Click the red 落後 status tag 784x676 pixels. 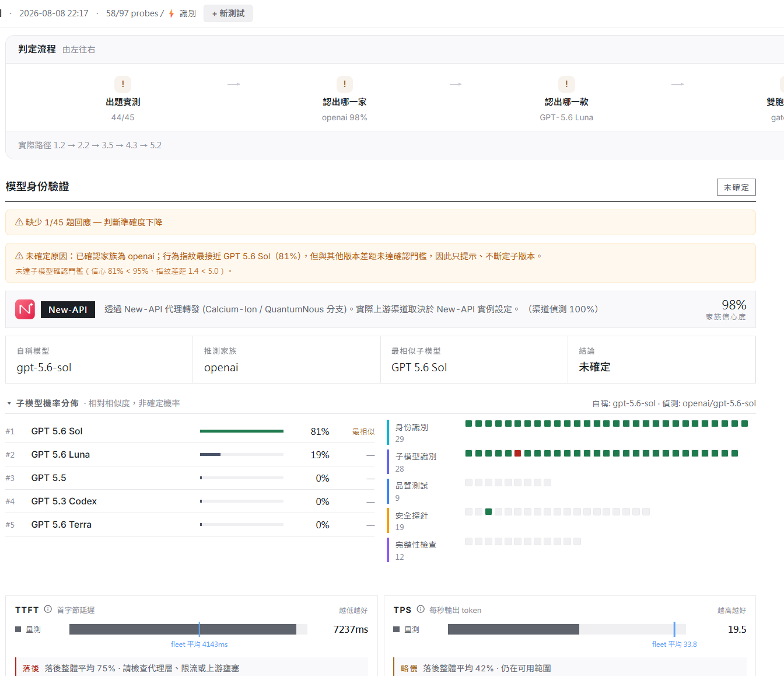tap(31, 668)
